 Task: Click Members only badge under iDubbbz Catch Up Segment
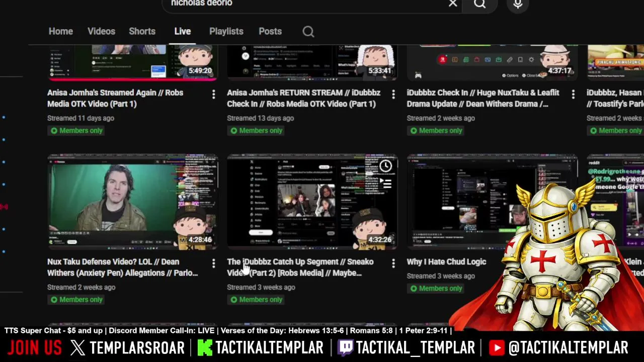[256, 300]
